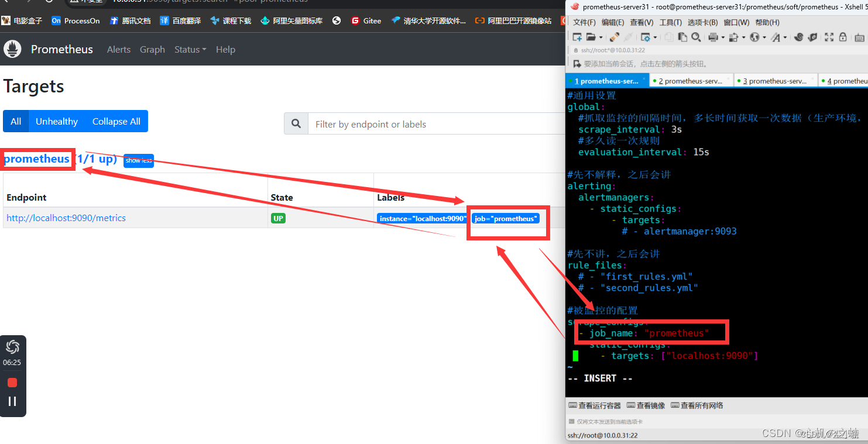Expand the globe encoding dropdown arrow
868x444 pixels.
pos(764,37)
